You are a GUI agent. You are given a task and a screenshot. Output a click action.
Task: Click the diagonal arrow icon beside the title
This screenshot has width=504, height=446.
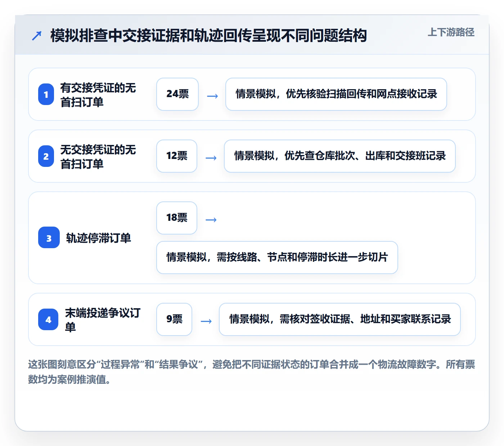[37, 36]
